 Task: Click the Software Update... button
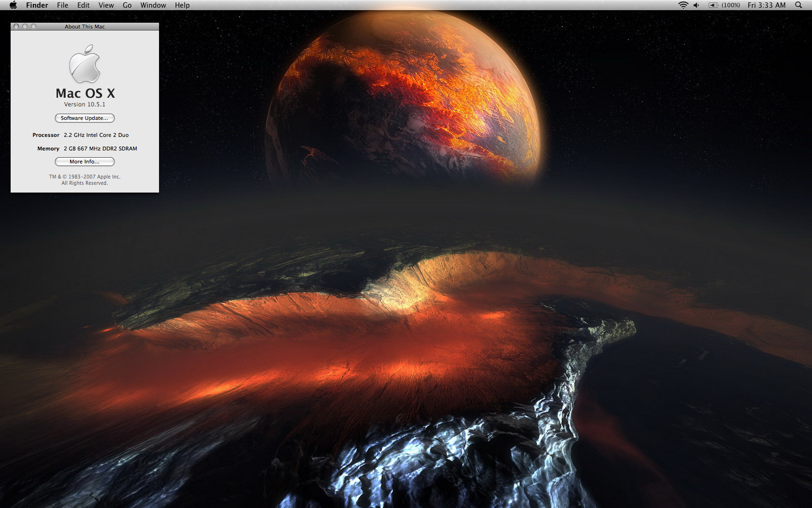pos(85,118)
